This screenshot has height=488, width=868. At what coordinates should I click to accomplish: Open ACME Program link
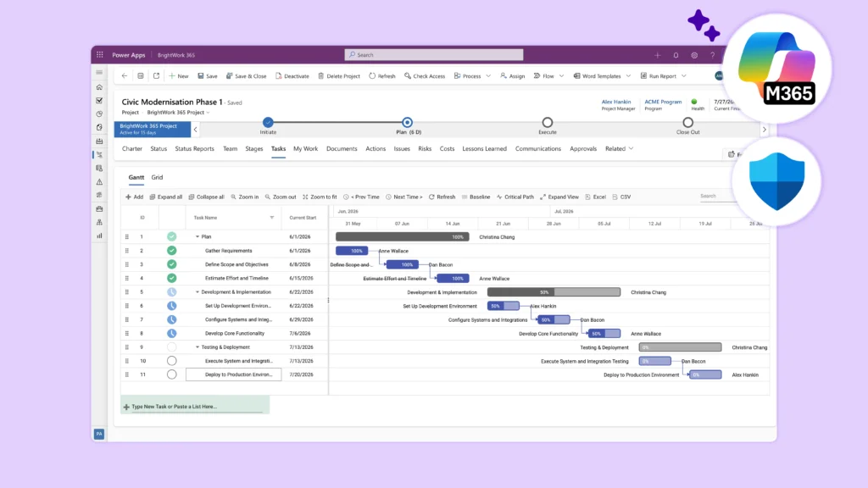coord(663,102)
